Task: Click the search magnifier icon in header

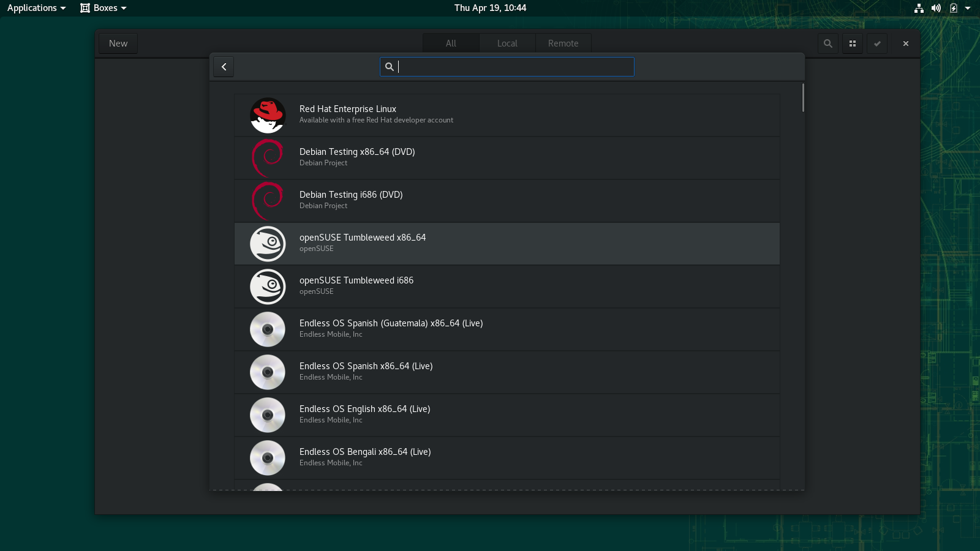Action: tap(827, 43)
